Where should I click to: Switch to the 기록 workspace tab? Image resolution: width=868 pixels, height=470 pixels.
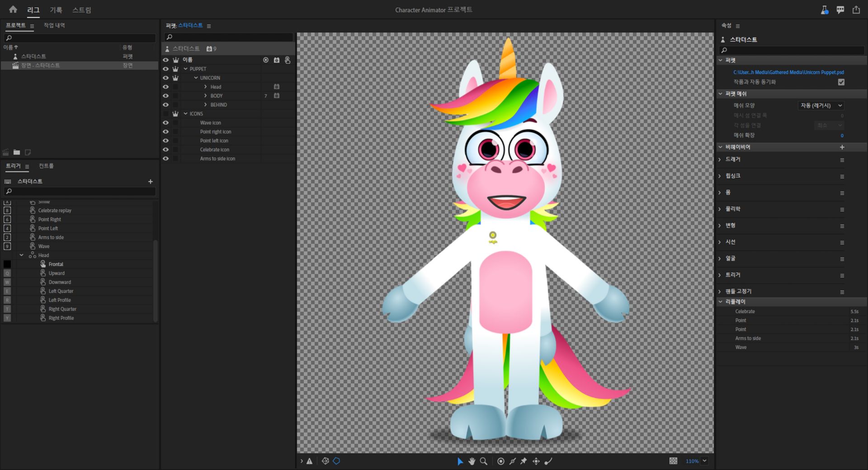[x=56, y=10]
